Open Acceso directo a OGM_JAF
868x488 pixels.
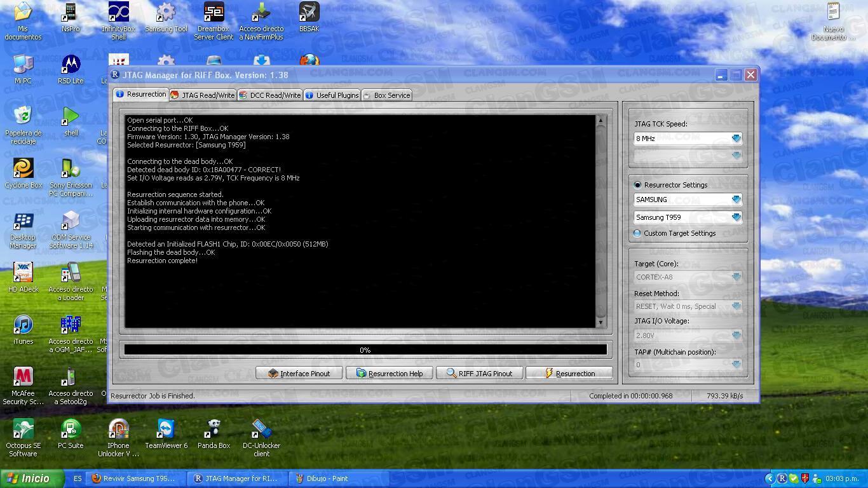coord(71,334)
